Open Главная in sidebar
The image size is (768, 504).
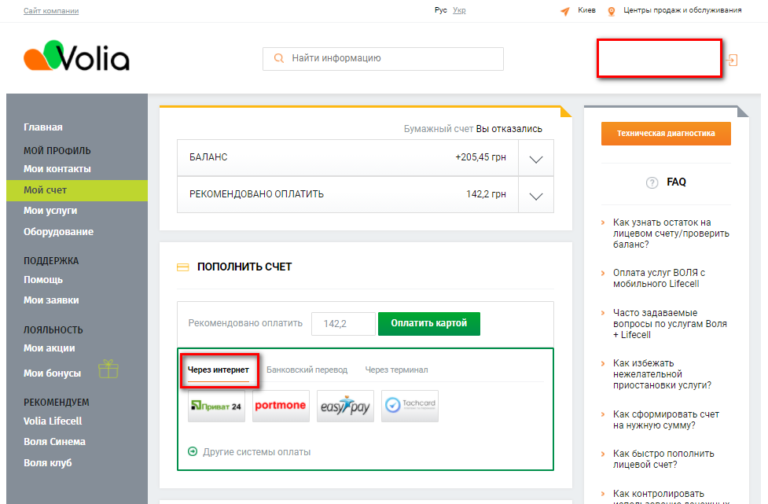43,127
